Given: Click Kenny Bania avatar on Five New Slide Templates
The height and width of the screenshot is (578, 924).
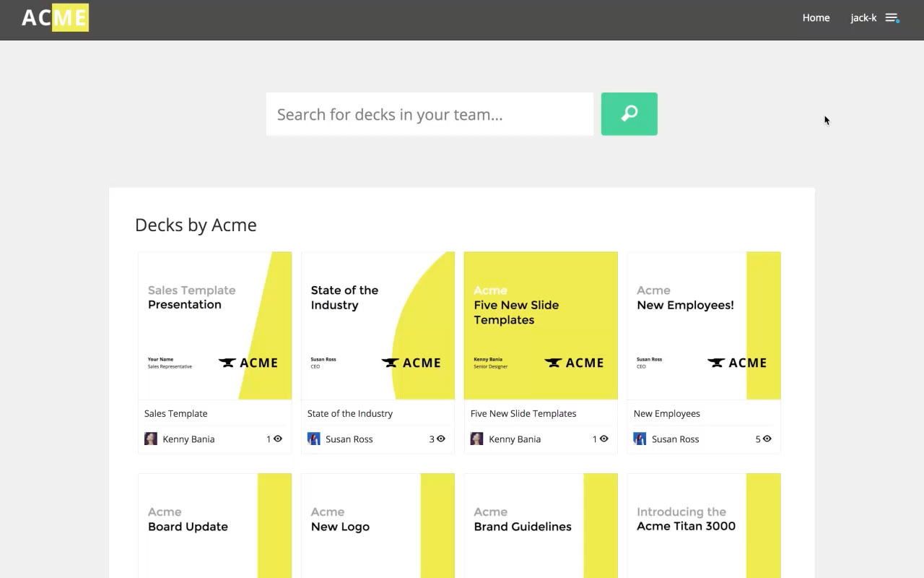Looking at the screenshot, I should [x=477, y=439].
